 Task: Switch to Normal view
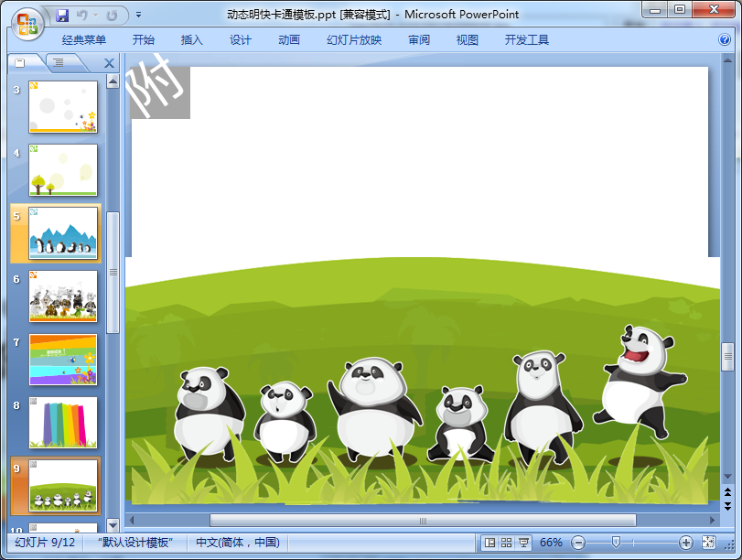coord(490,543)
